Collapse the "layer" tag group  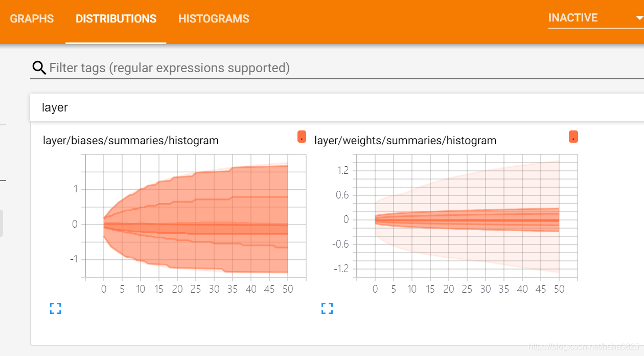(x=337, y=107)
